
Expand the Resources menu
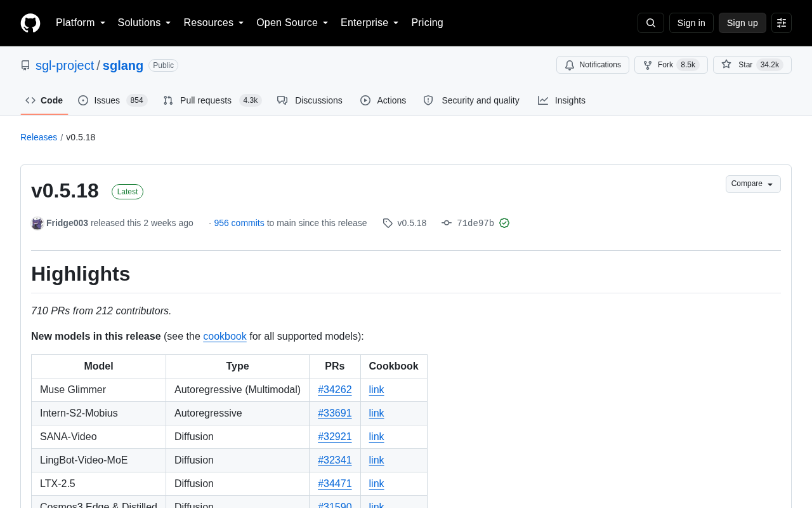coord(214,23)
